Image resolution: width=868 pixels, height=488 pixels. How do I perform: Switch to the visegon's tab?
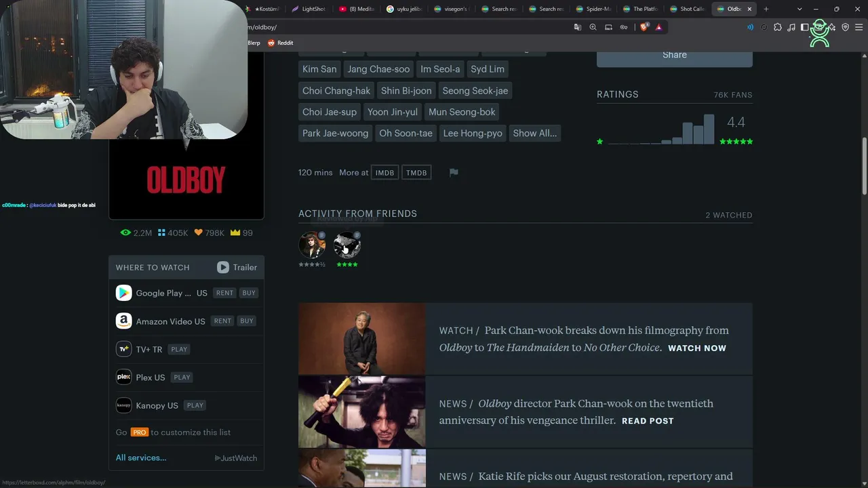pos(451,9)
